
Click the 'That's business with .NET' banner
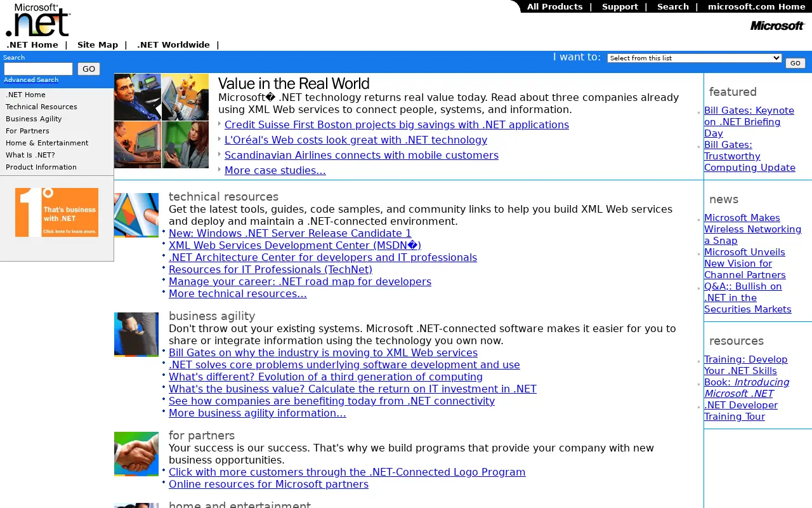(x=56, y=212)
